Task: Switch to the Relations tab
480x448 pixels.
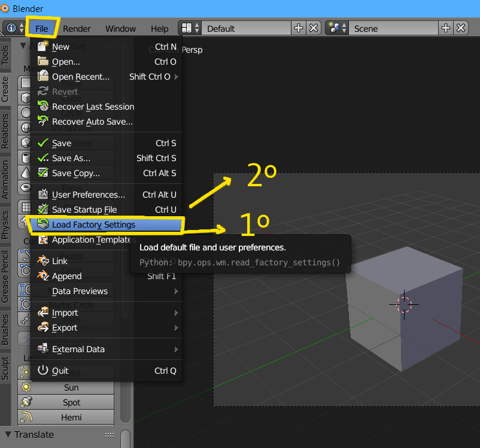Action: click(5, 131)
